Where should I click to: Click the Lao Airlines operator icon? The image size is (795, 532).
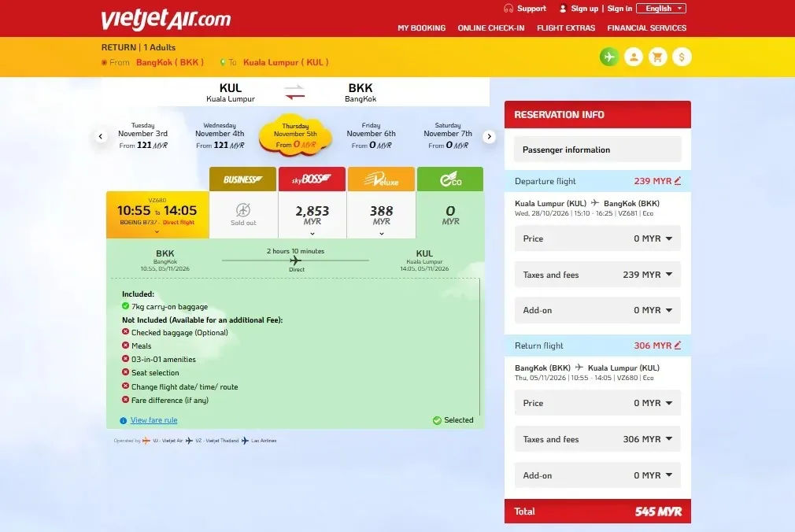click(x=245, y=440)
